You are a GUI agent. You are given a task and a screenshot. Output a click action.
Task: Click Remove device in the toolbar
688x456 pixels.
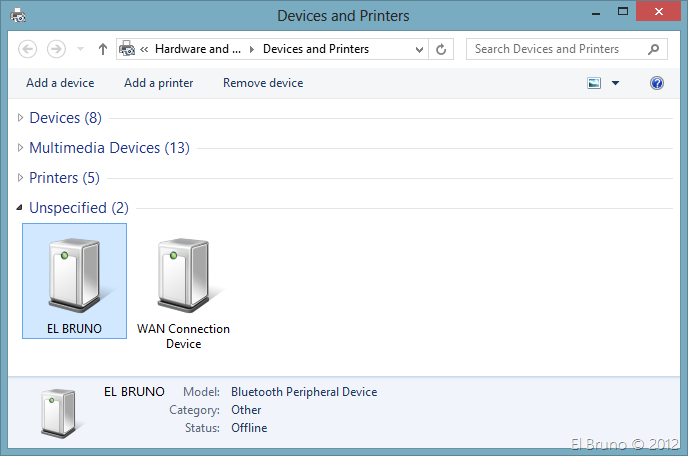(262, 83)
